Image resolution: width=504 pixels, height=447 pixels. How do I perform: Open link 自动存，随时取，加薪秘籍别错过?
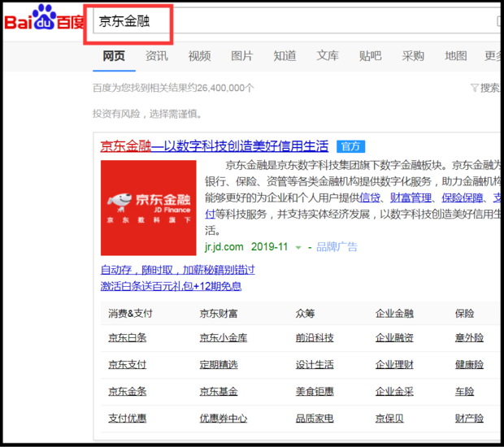178,270
